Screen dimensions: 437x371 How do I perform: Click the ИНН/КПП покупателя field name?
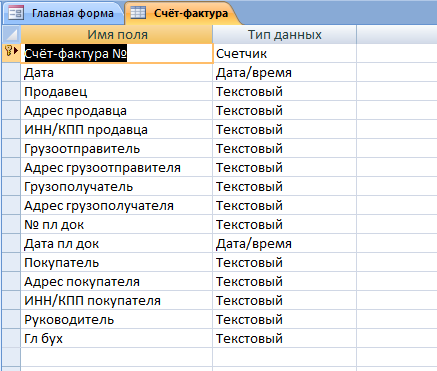click(x=117, y=300)
